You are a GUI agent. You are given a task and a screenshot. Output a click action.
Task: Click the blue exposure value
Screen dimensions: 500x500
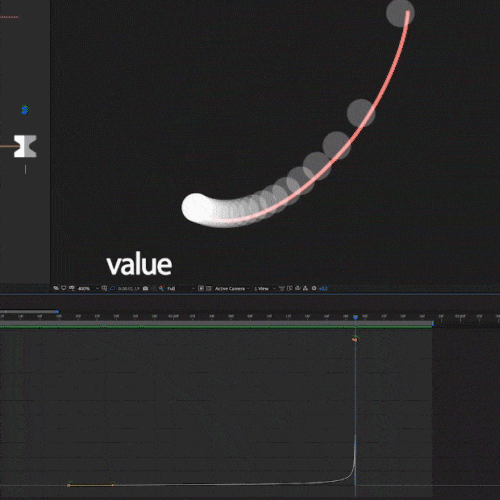(323, 289)
